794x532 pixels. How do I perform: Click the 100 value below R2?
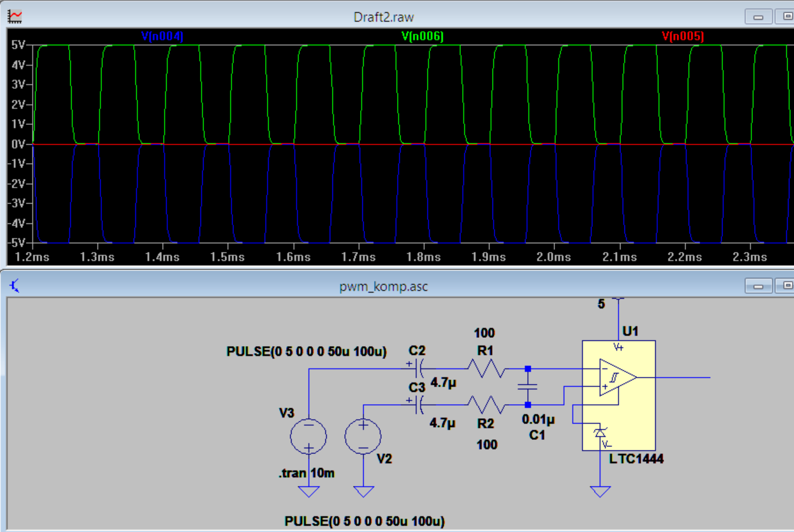(x=487, y=445)
